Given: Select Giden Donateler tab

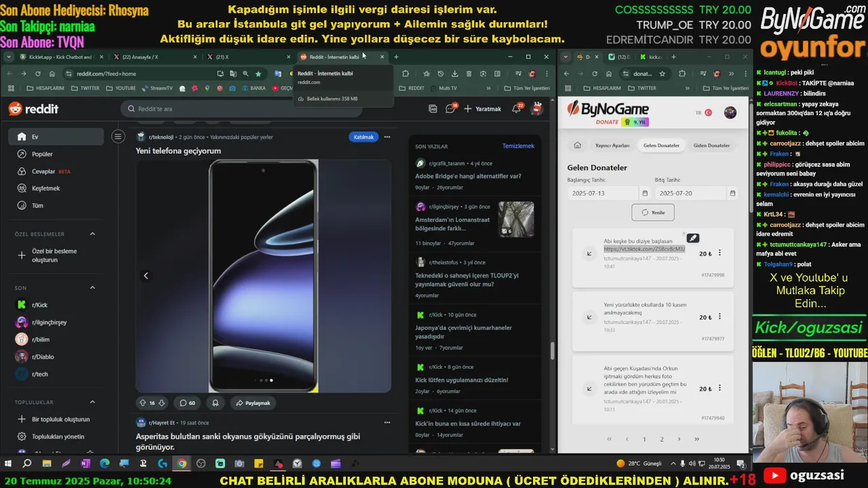Looking at the screenshot, I should (x=711, y=145).
